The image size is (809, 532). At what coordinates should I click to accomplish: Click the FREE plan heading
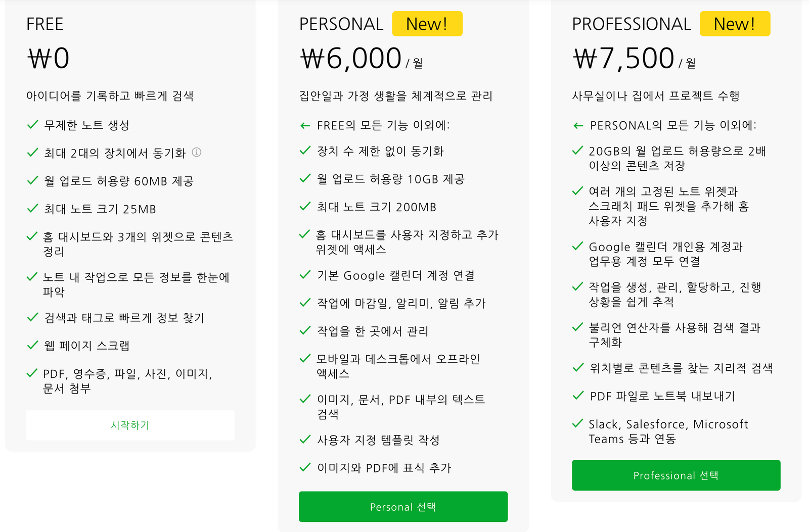pyautogui.click(x=44, y=24)
